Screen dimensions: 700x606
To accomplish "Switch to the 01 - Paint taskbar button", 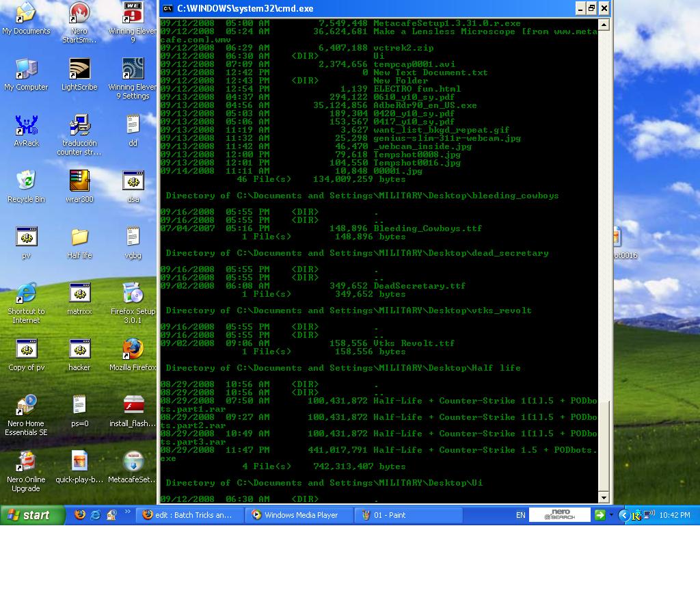I will point(409,515).
